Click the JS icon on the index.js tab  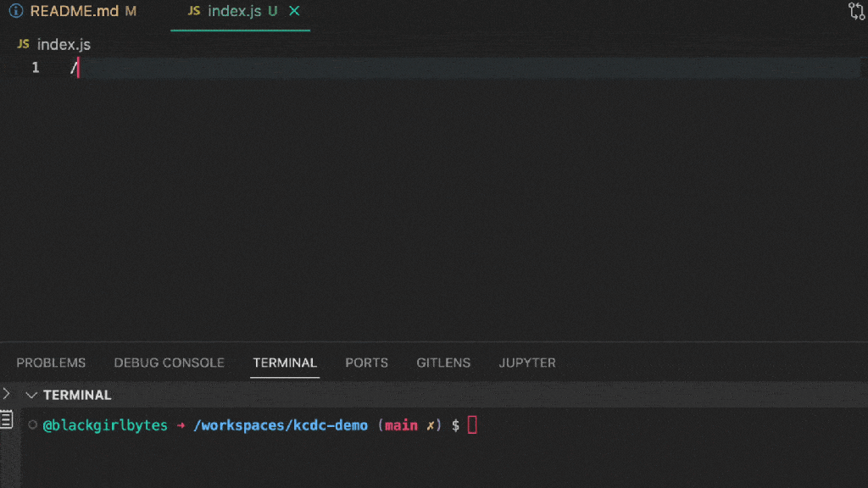pos(194,12)
